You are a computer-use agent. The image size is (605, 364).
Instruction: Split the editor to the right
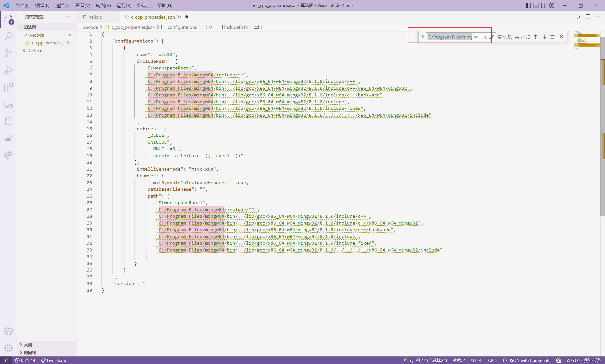[588, 17]
